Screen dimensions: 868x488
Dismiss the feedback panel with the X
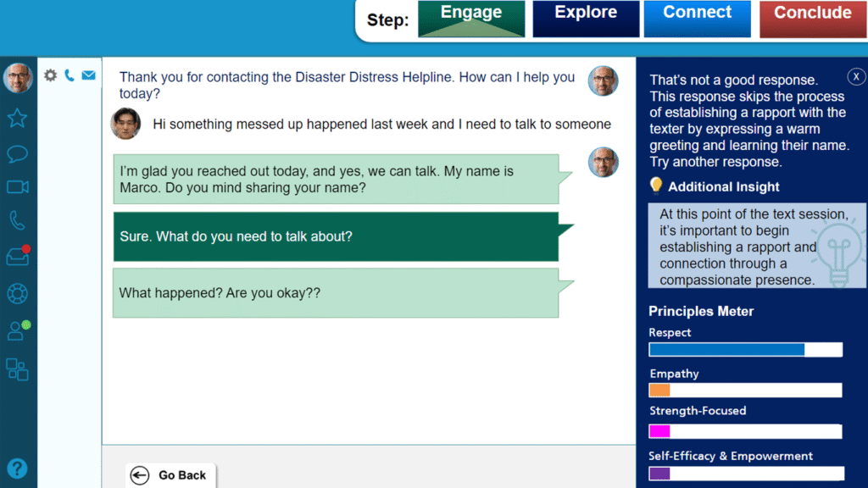click(856, 76)
